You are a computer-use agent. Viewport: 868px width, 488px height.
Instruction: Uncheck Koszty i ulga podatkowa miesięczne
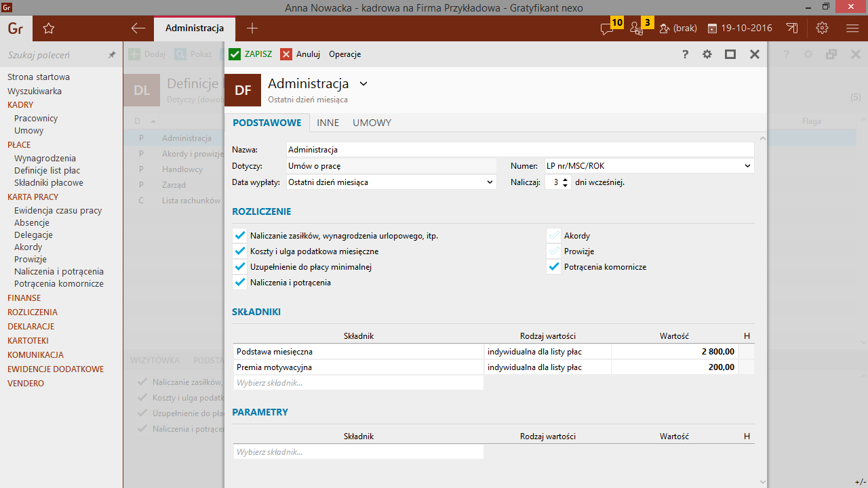point(239,251)
